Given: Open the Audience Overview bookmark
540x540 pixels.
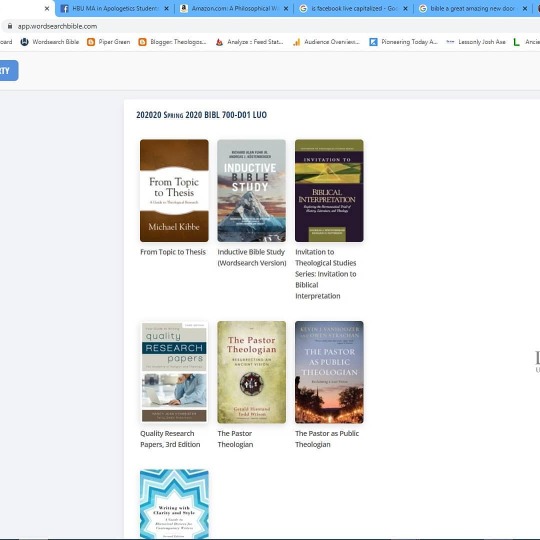Looking at the screenshot, I should pyautogui.click(x=326, y=42).
